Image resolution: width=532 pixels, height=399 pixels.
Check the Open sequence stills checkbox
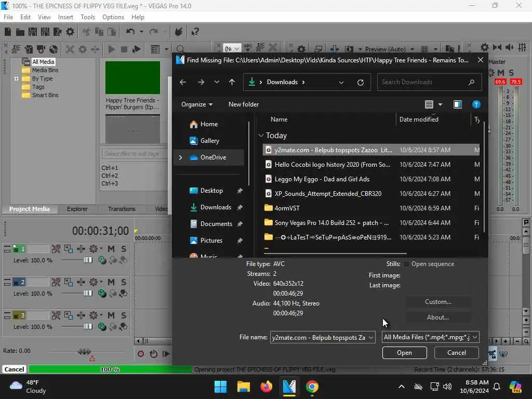pyautogui.click(x=406, y=264)
